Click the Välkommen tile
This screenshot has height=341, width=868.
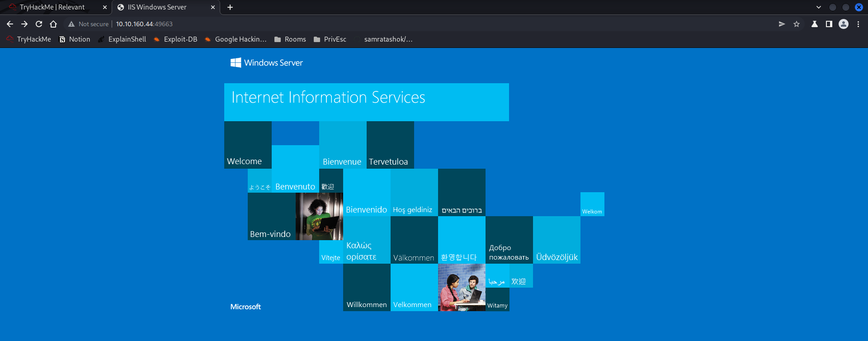(414, 240)
